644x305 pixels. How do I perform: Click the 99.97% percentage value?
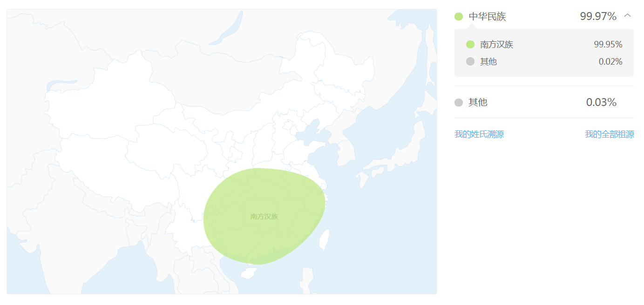[598, 17]
